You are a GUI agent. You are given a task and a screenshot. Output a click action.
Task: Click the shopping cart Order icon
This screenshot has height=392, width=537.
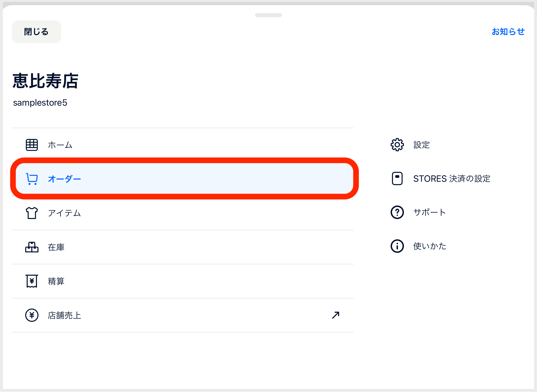32,179
